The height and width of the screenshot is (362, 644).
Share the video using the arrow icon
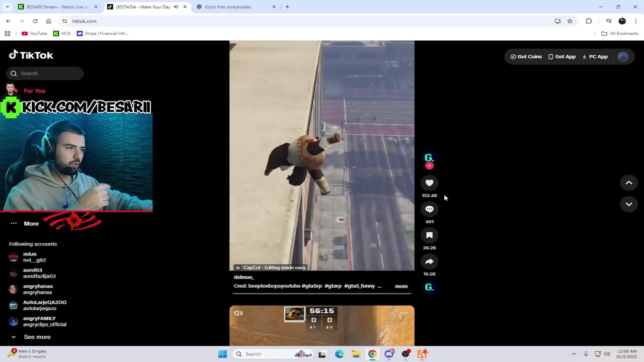pyautogui.click(x=429, y=261)
